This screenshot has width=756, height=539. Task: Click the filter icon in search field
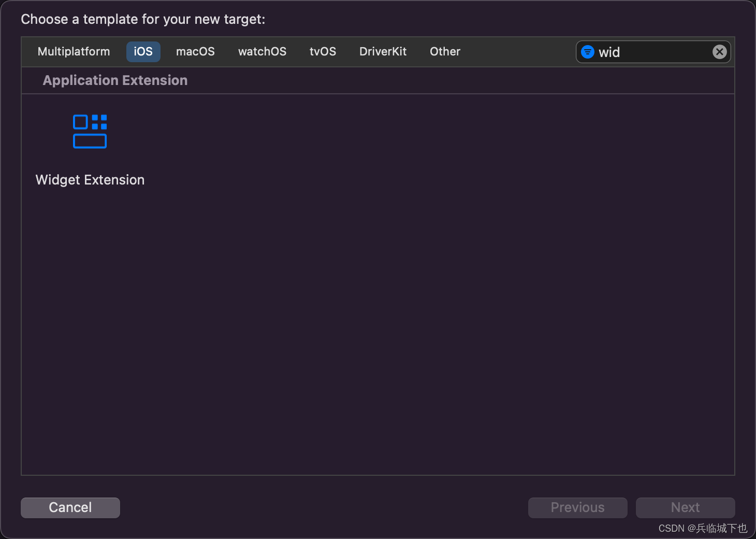click(588, 52)
